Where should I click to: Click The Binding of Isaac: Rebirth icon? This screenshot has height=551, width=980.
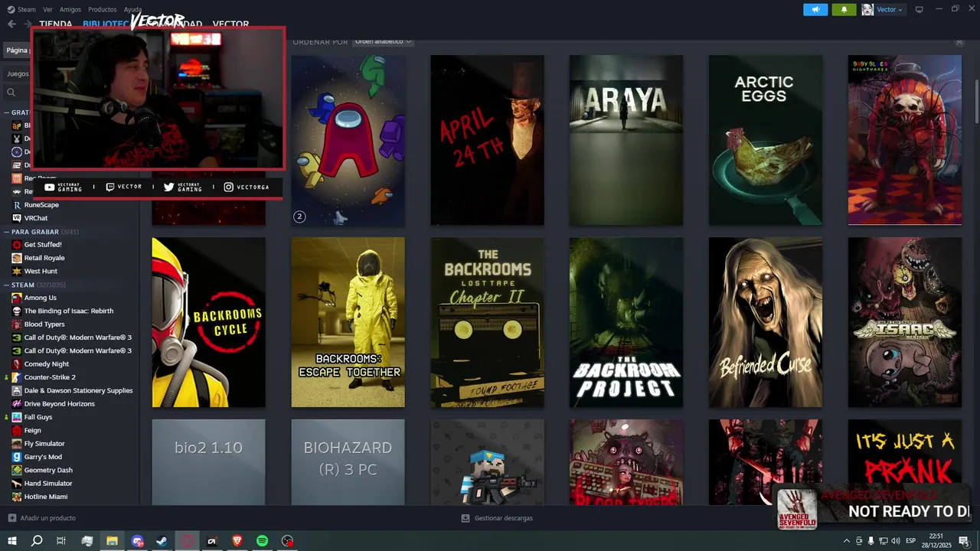(x=17, y=311)
